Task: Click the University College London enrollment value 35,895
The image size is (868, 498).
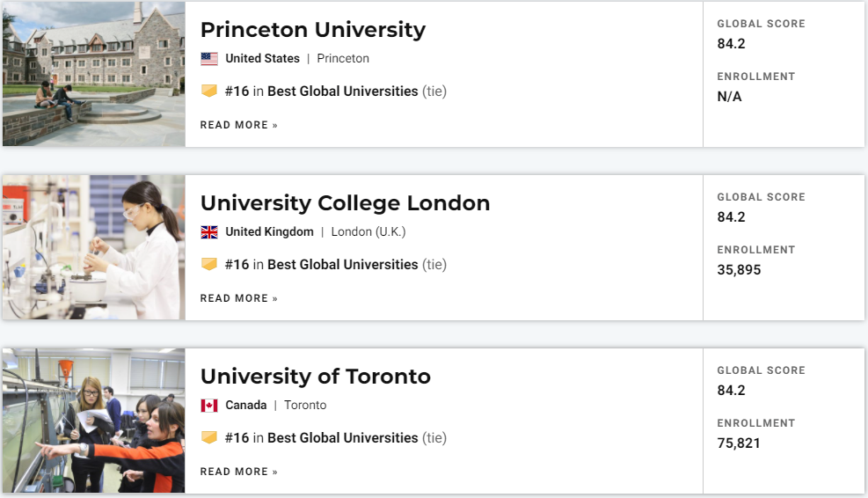Action: pos(739,270)
